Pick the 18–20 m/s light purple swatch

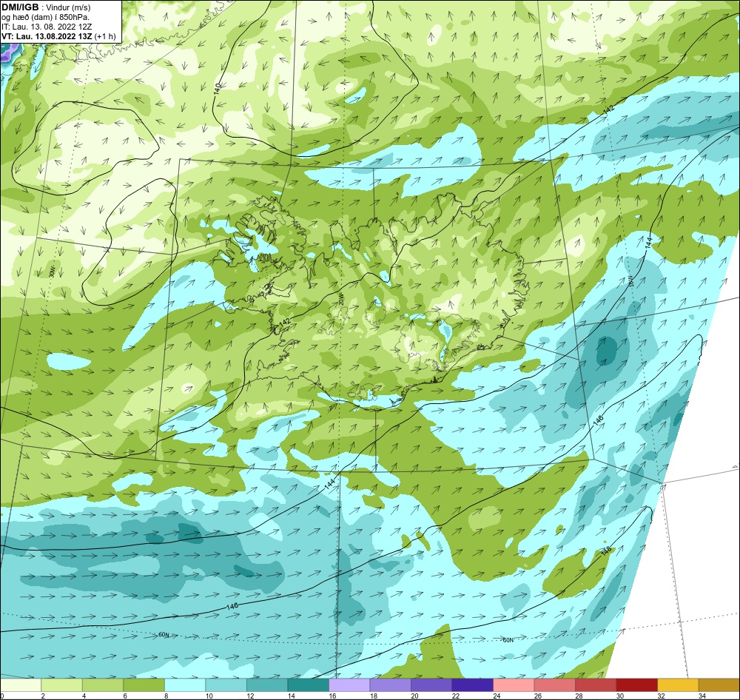(x=390, y=685)
